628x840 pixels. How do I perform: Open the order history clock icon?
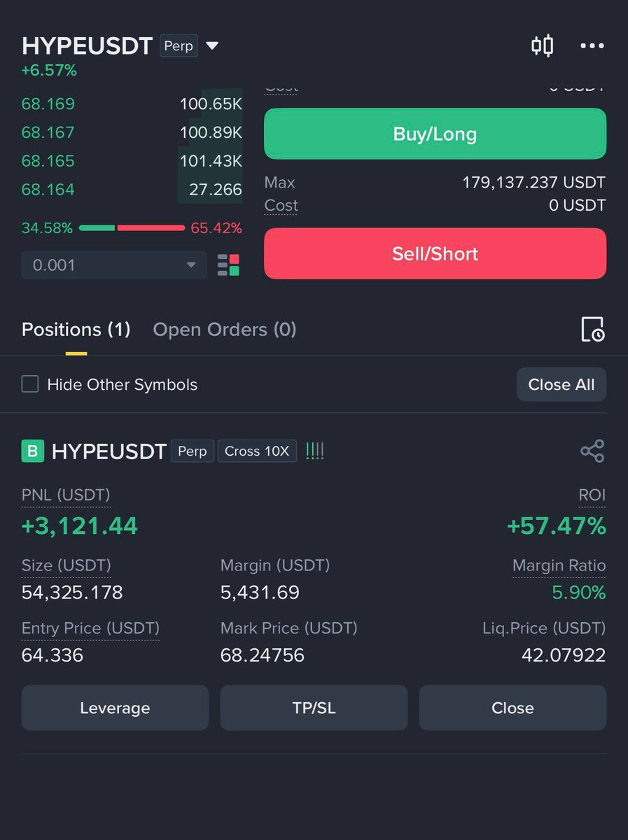coord(592,329)
